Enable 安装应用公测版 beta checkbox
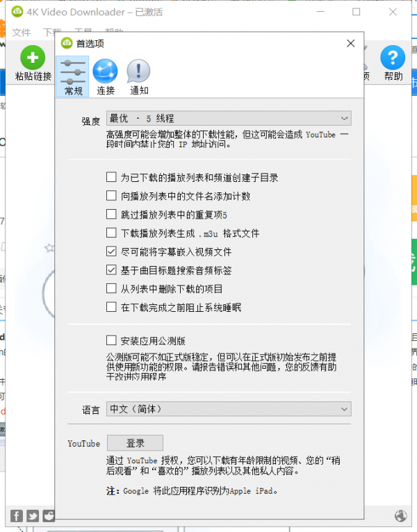Screen dimensions: 417x532 point(111,340)
